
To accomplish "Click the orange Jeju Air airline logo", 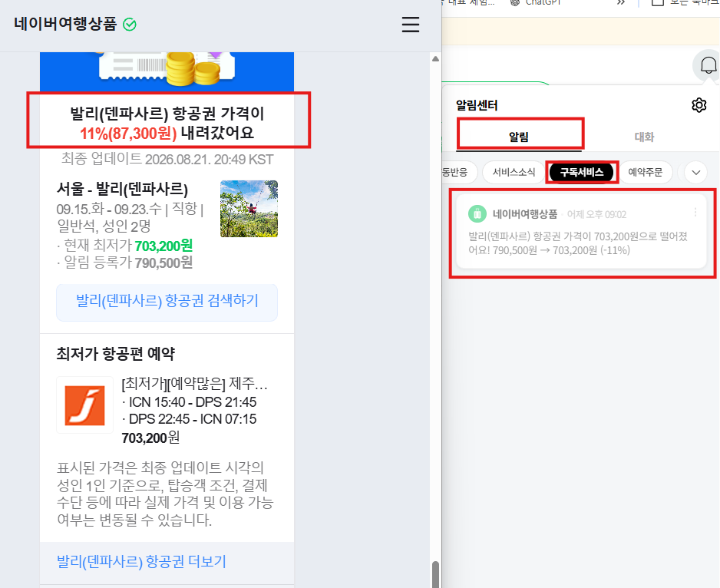I will click(84, 405).
